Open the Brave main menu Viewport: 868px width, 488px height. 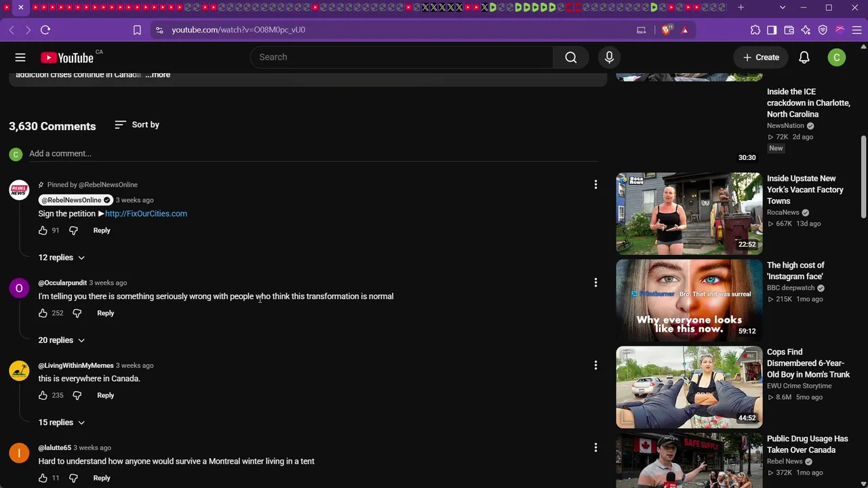pyautogui.click(x=857, y=30)
